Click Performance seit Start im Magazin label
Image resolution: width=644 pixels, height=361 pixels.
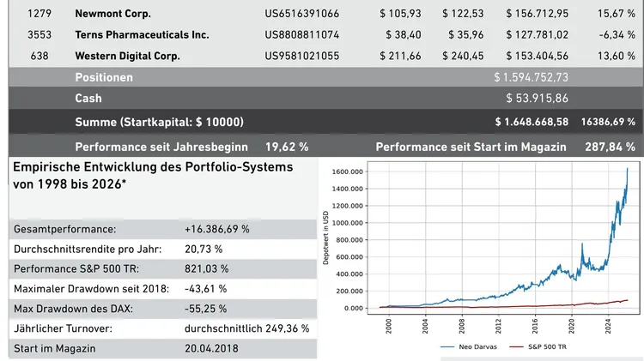[x=471, y=147]
